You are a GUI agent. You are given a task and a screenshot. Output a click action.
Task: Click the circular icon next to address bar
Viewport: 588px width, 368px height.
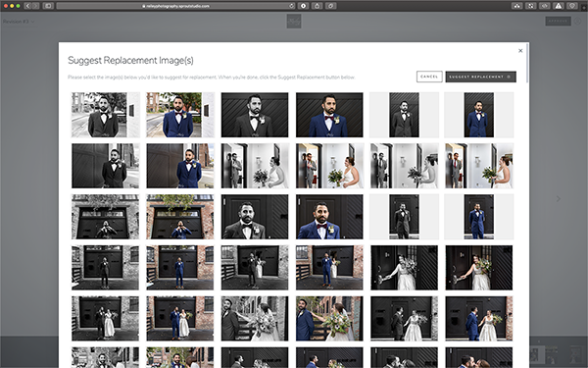click(x=303, y=6)
